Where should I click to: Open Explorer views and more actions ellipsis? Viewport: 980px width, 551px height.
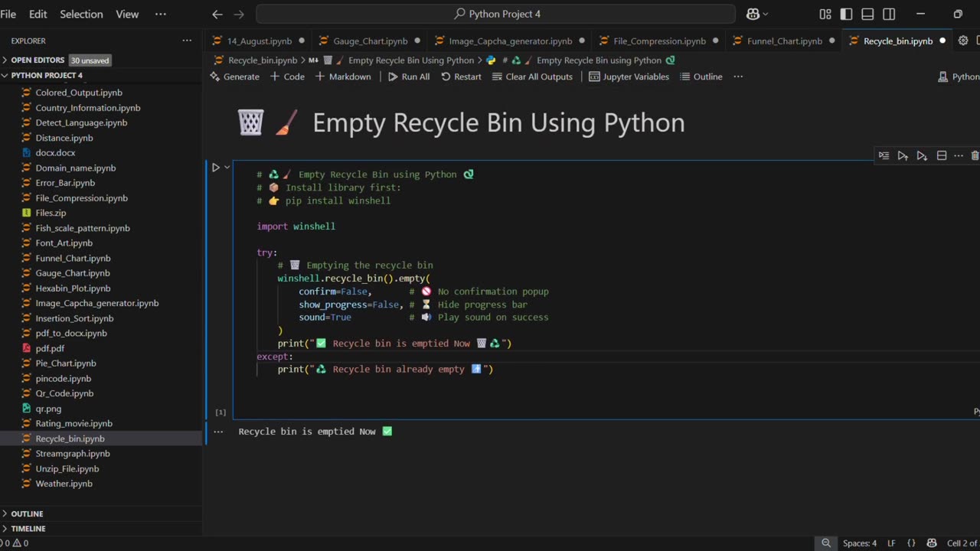(187, 41)
